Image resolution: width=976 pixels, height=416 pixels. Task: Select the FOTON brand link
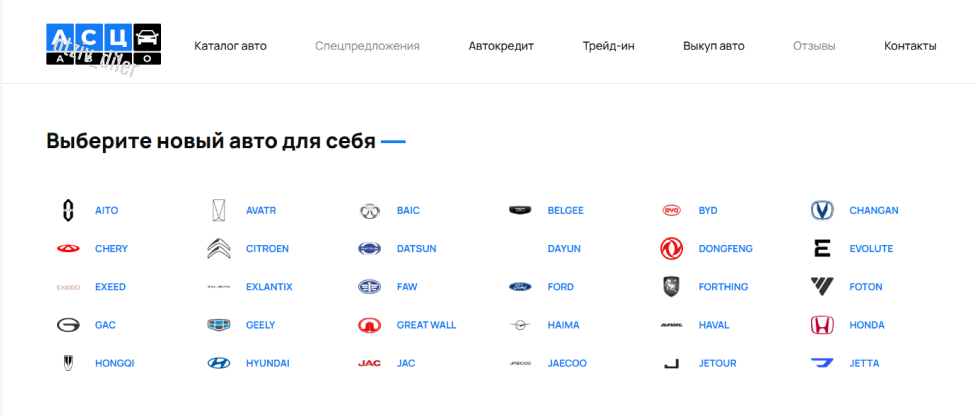point(866,287)
